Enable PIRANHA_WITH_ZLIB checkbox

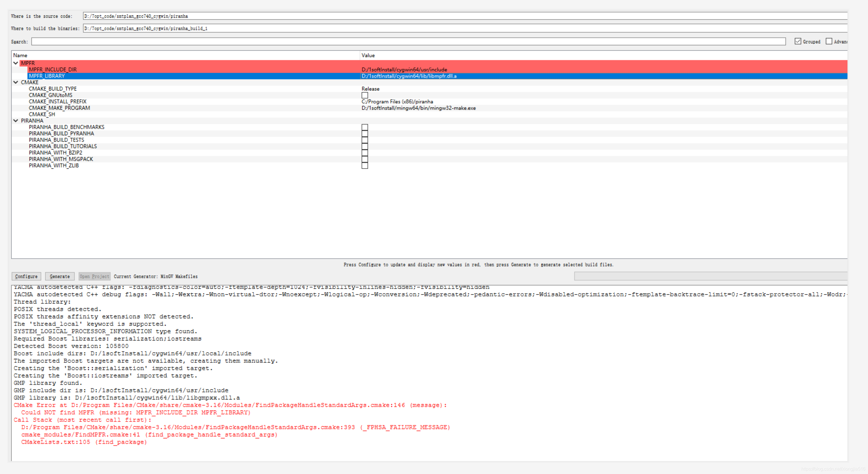click(x=365, y=166)
